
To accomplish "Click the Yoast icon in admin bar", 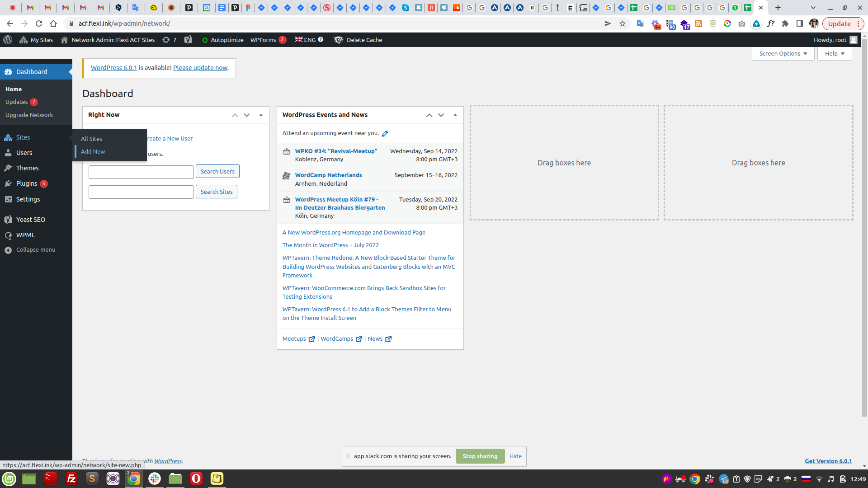I will pyautogui.click(x=188, y=40).
